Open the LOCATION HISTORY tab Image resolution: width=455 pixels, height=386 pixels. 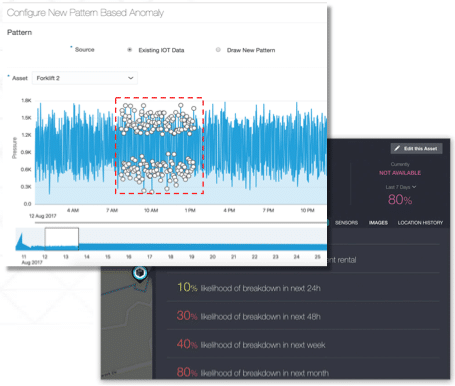tap(420, 223)
